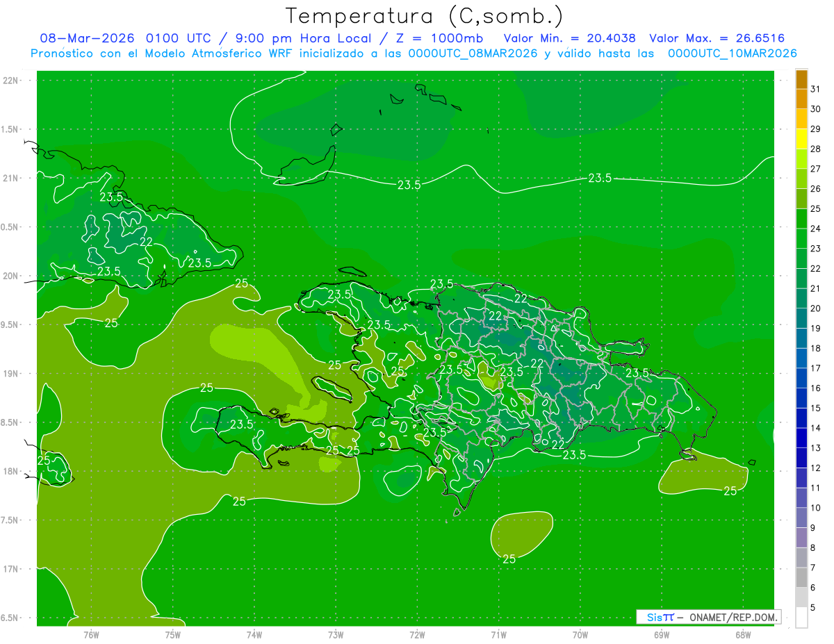Image resolution: width=834 pixels, height=644 pixels.
Task: Click the yellow legend band between 28 and 29
Action: coord(801,139)
